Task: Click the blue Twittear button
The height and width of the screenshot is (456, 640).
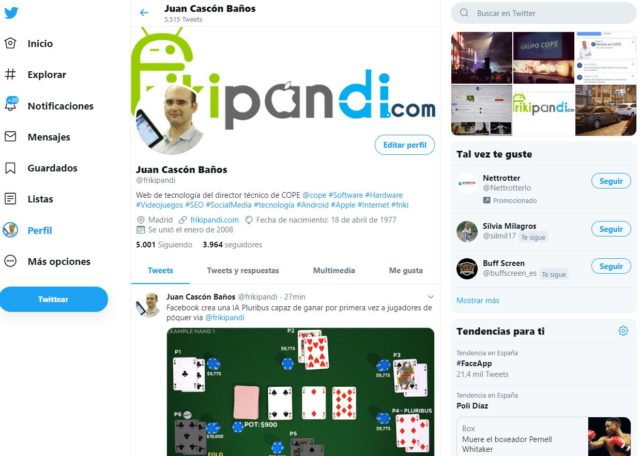Action: (x=53, y=299)
